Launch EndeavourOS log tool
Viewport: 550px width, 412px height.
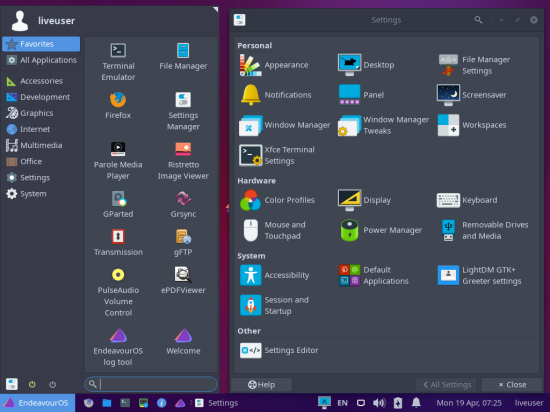click(118, 347)
